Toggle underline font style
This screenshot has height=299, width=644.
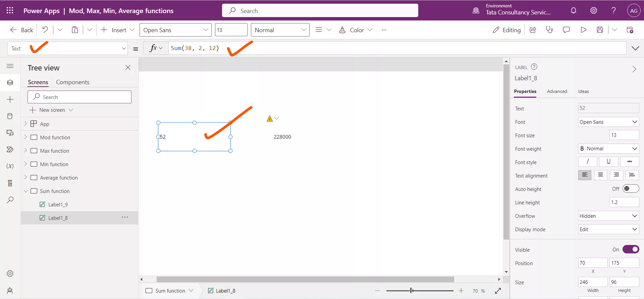608,162
